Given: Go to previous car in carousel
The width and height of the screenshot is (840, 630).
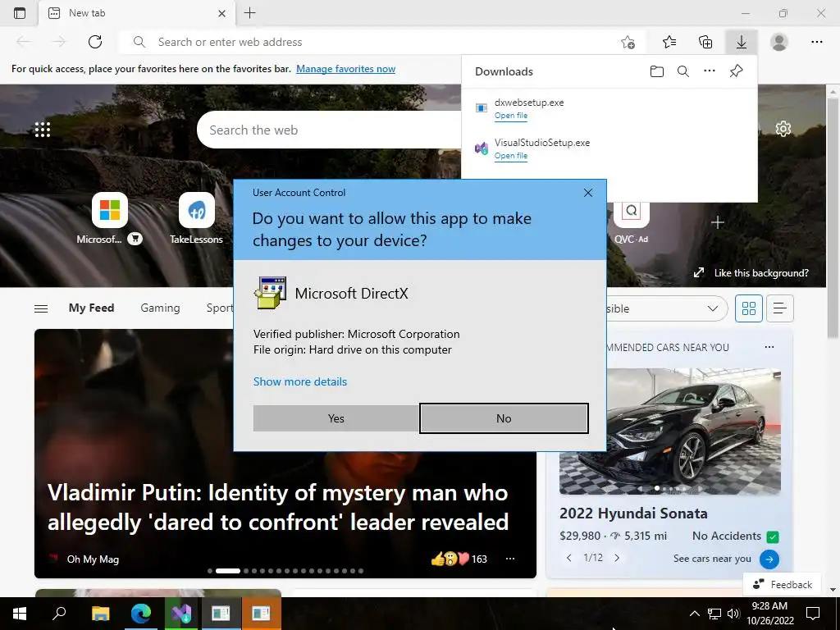Looking at the screenshot, I should coord(569,558).
